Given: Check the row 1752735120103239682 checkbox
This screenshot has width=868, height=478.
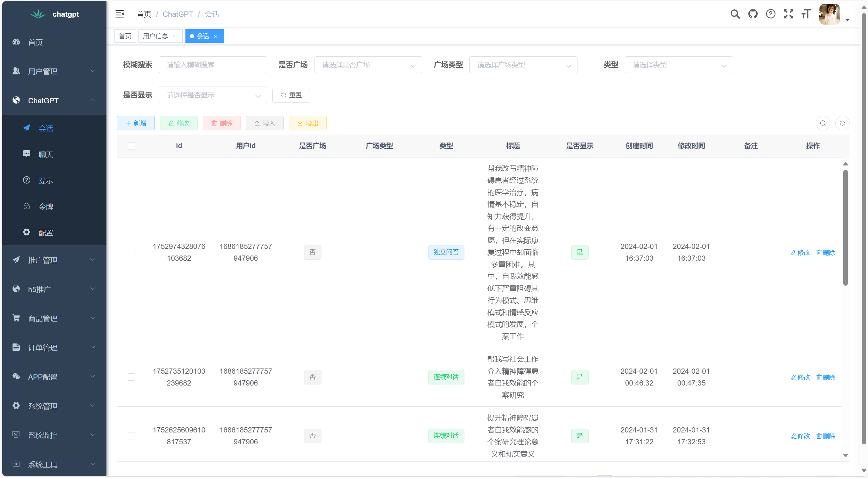Looking at the screenshot, I should (131, 377).
